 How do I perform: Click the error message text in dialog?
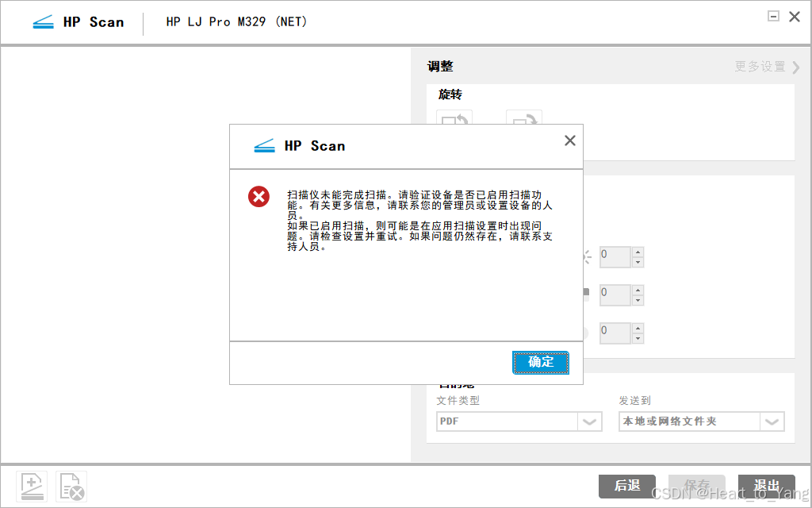tap(420, 221)
